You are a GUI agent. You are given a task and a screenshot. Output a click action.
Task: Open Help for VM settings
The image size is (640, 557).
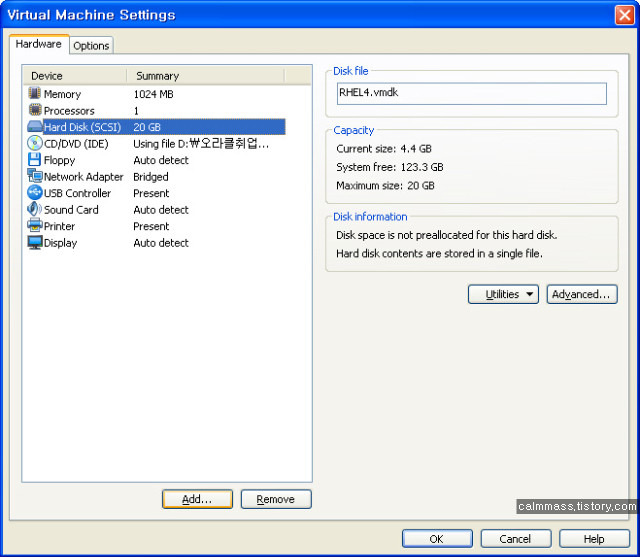(x=594, y=539)
